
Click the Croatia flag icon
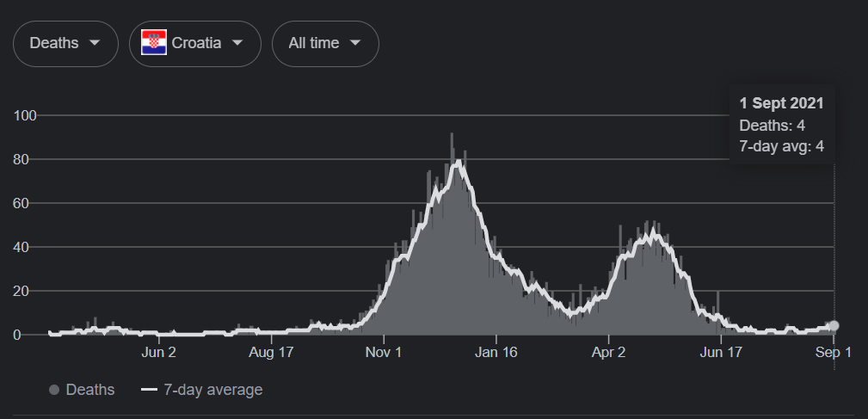154,43
